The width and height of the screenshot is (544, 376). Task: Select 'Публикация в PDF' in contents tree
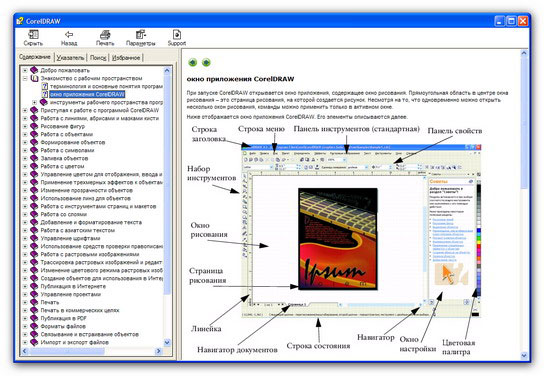63,318
